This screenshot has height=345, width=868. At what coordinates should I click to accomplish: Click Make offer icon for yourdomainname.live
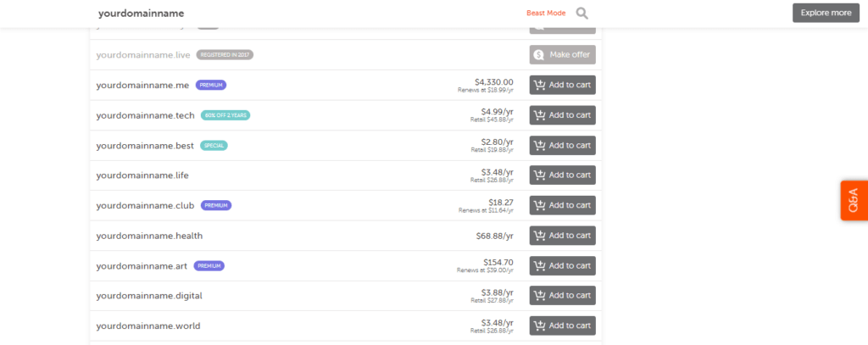pyautogui.click(x=537, y=55)
